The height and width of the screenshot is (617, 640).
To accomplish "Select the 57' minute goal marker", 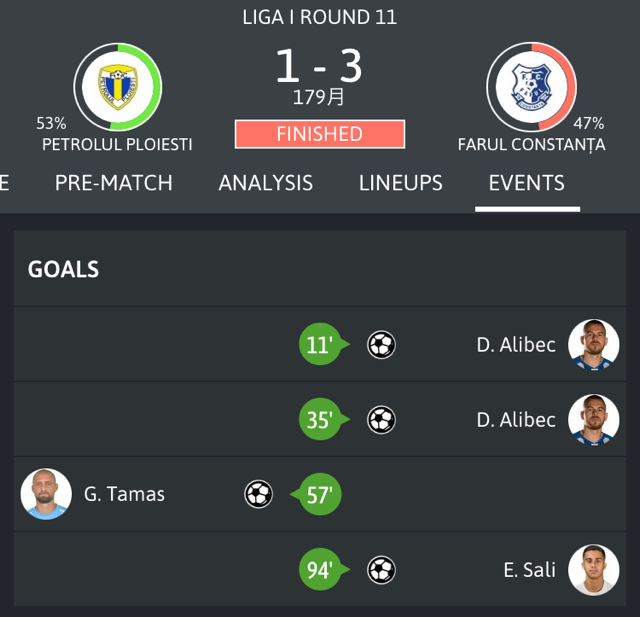I will [x=316, y=494].
